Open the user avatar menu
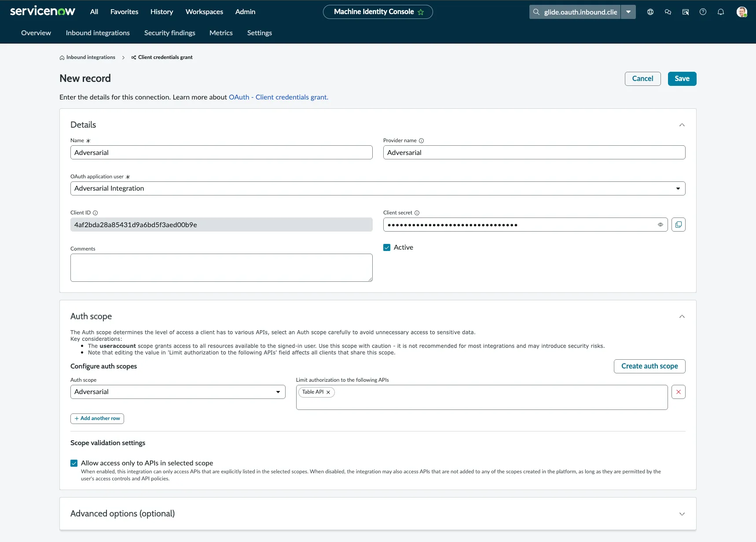756x542 pixels. [742, 12]
